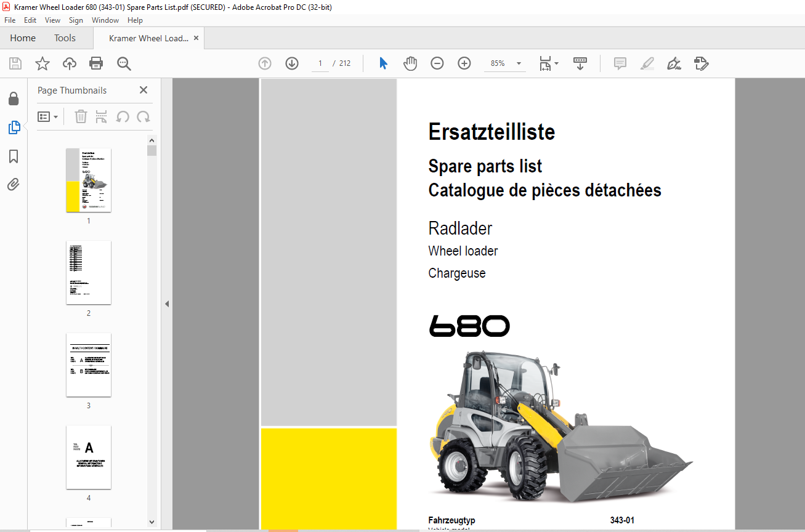Open security lock panel in sidebar
This screenshot has height=532, width=805.
tap(14, 99)
